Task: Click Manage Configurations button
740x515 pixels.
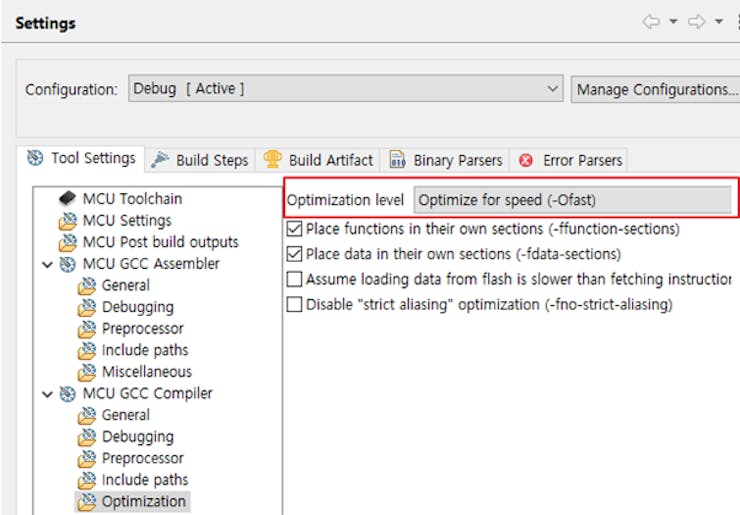Action: (656, 89)
